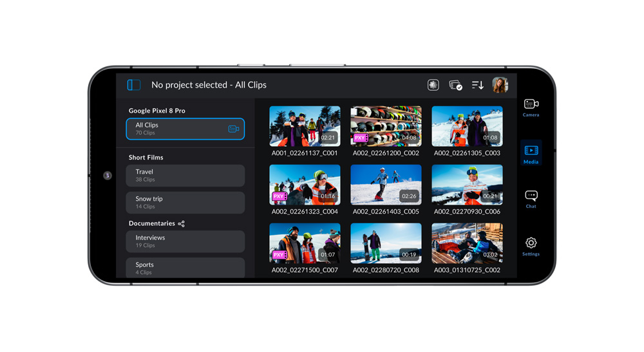Open the Sports project
This screenshot has height=352, width=644.
point(185,268)
